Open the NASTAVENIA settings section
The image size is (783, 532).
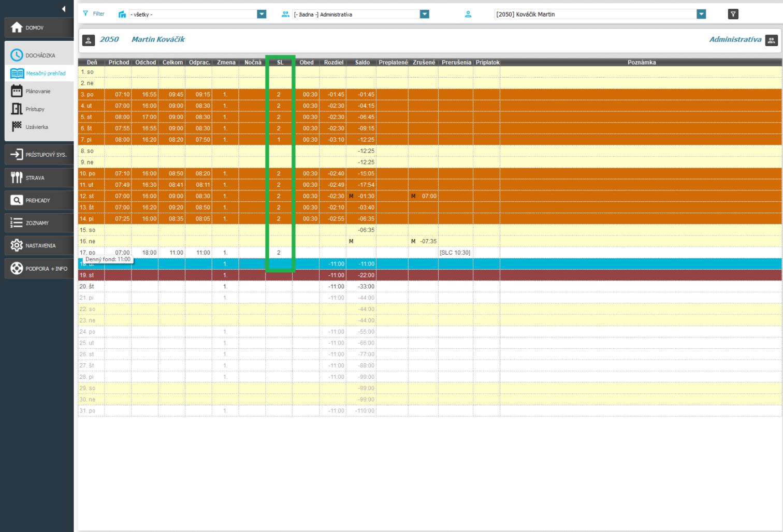(39, 245)
